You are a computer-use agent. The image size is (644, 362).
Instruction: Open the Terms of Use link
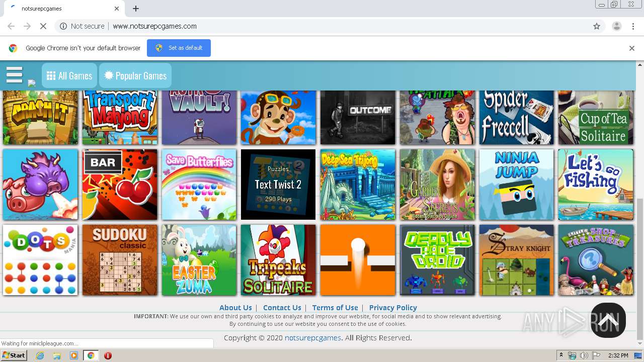(x=335, y=308)
